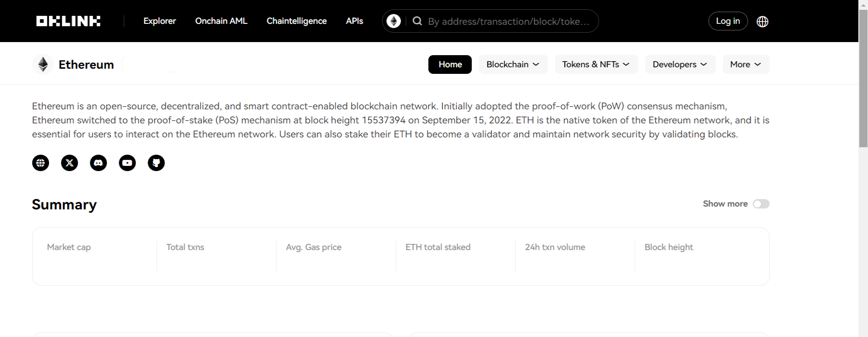This screenshot has width=868, height=337.
Task: Focus the address/transaction search field
Action: pyautogui.click(x=509, y=22)
